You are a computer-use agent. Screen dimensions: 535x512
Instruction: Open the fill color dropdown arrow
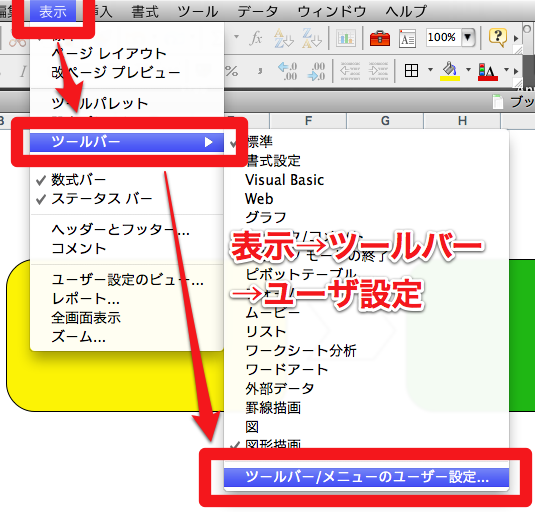click(x=468, y=70)
